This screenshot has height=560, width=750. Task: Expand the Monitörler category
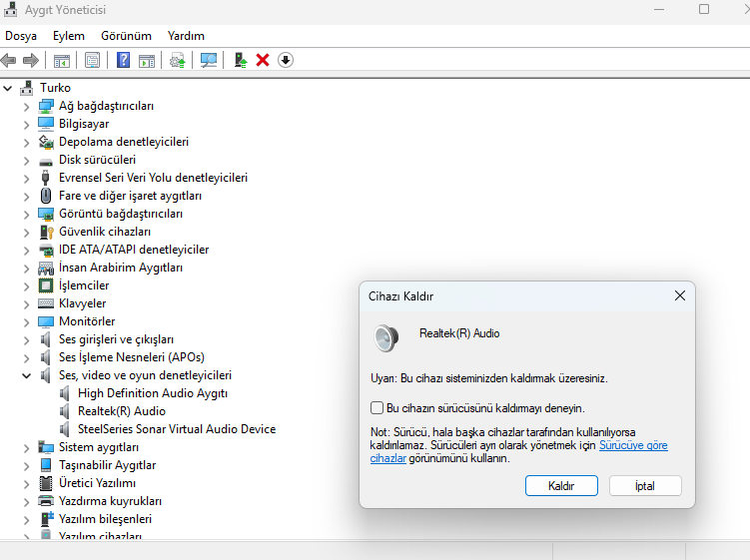27,321
